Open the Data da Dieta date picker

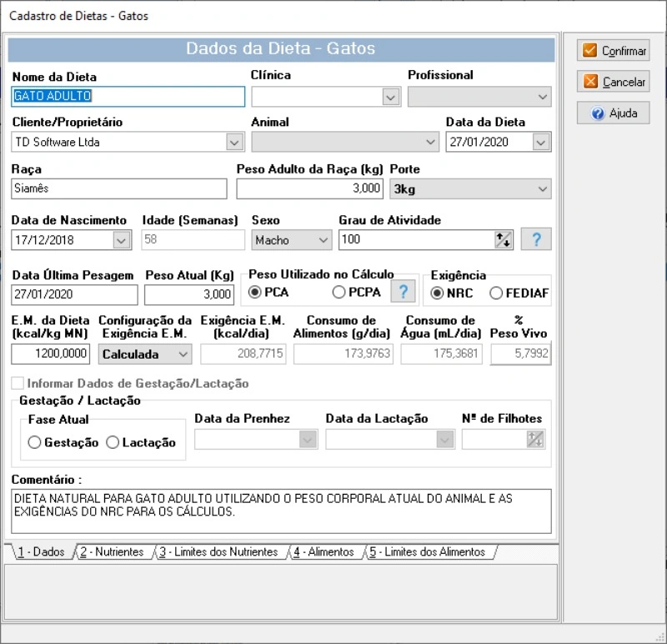tap(540, 142)
